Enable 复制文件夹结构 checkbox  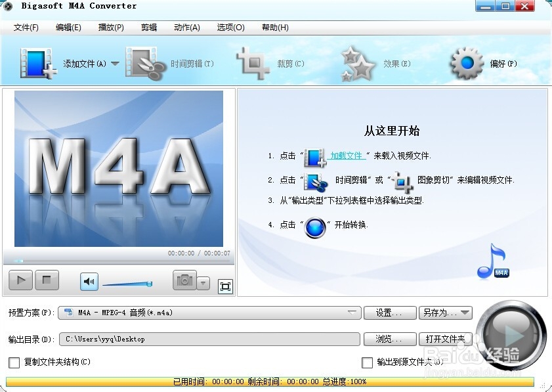coord(14,362)
